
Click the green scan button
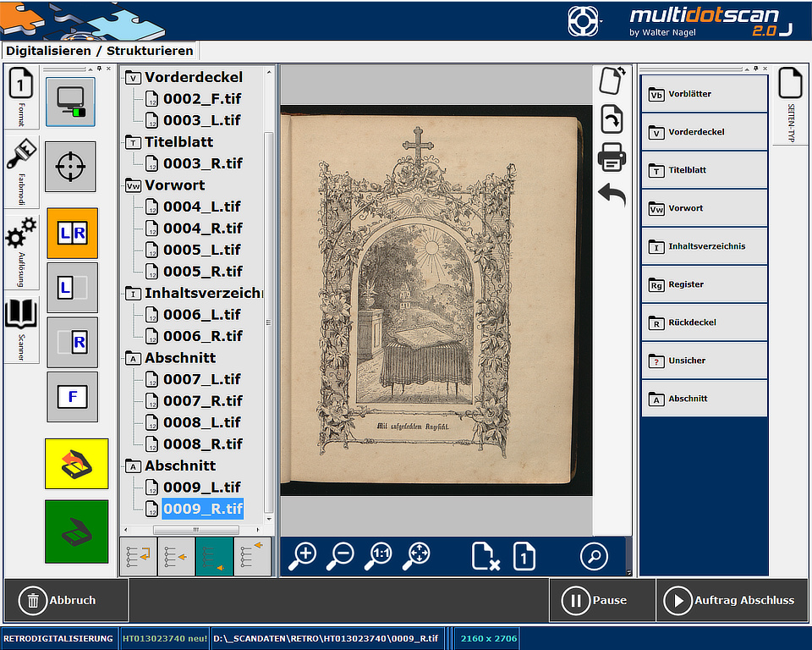77,532
